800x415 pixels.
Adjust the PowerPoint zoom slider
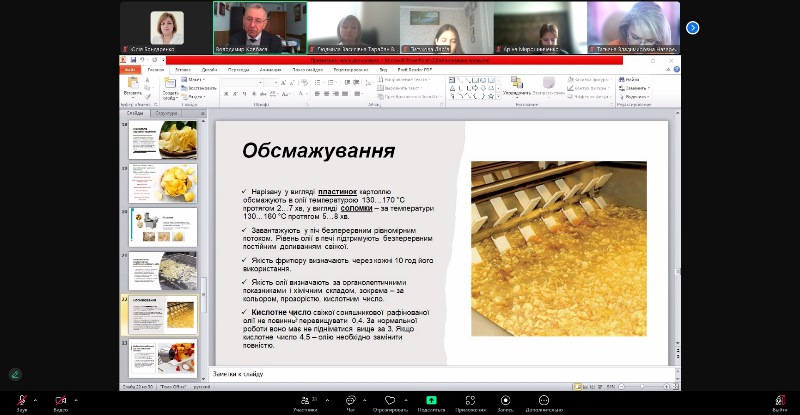click(643, 387)
